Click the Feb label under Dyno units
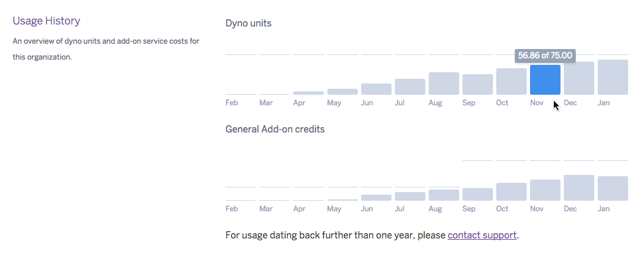Image resolution: width=644 pixels, height=257 pixels. coord(232,103)
